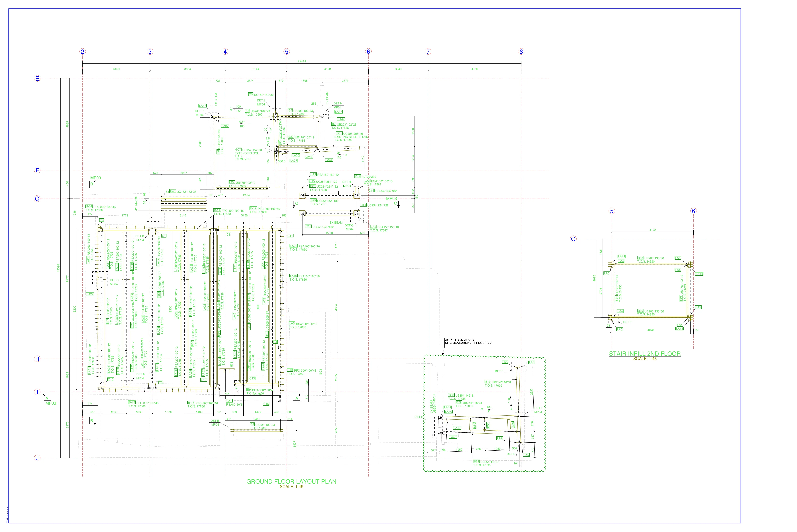The width and height of the screenshot is (797, 532).
Task: Click grid line label E
Action: coord(37,78)
